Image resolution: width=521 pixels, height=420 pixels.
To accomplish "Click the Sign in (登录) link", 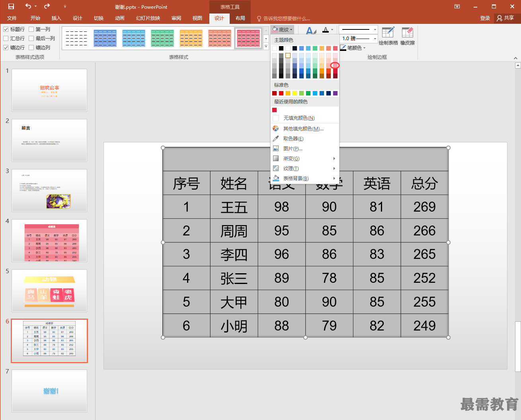I will point(485,18).
